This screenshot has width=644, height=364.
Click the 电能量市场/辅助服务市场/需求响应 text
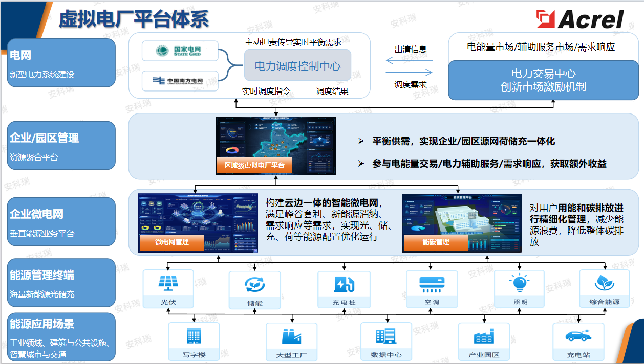click(x=541, y=47)
